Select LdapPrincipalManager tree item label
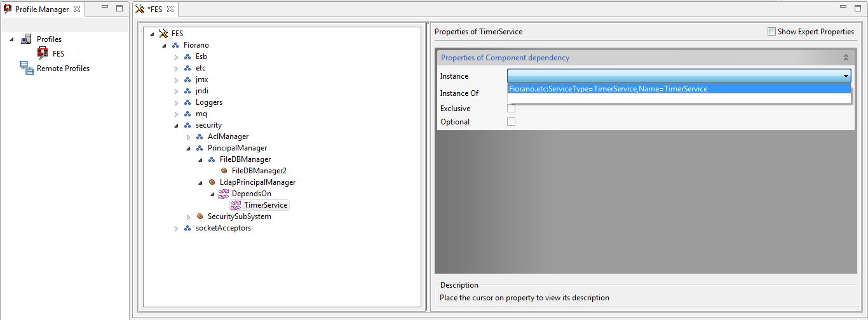The height and width of the screenshot is (320, 868). [257, 182]
